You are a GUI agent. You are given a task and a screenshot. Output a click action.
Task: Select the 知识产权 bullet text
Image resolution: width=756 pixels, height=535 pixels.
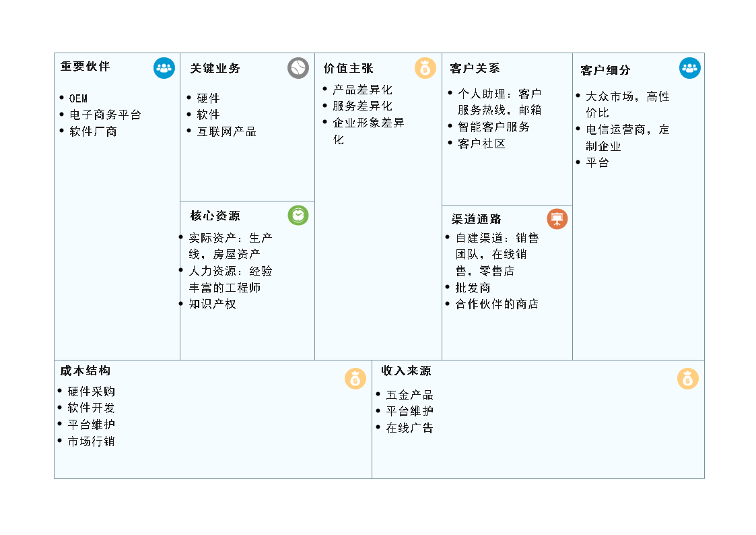tap(213, 304)
